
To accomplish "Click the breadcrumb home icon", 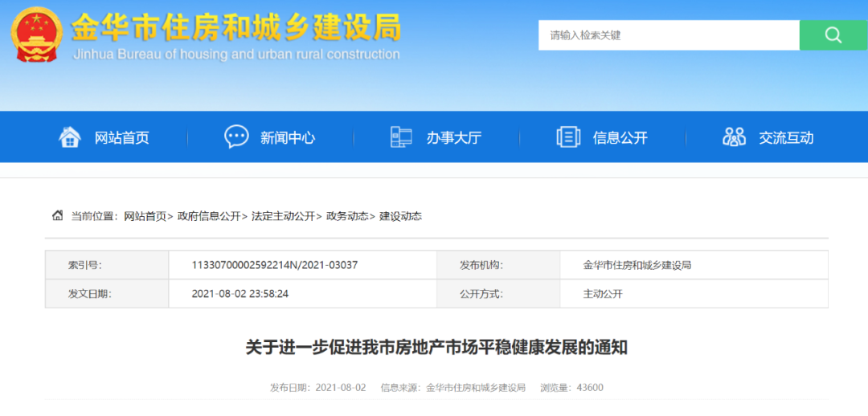I will click(58, 215).
